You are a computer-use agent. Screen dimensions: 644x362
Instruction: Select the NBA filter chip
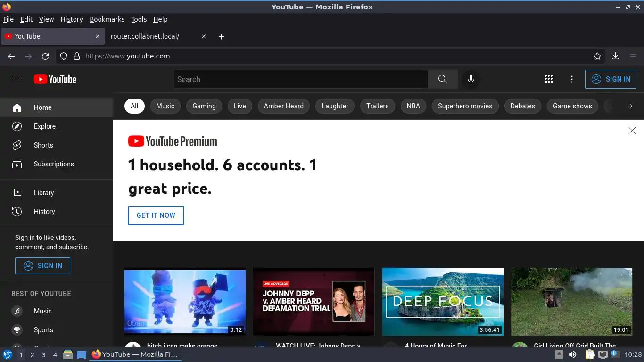[x=413, y=106]
